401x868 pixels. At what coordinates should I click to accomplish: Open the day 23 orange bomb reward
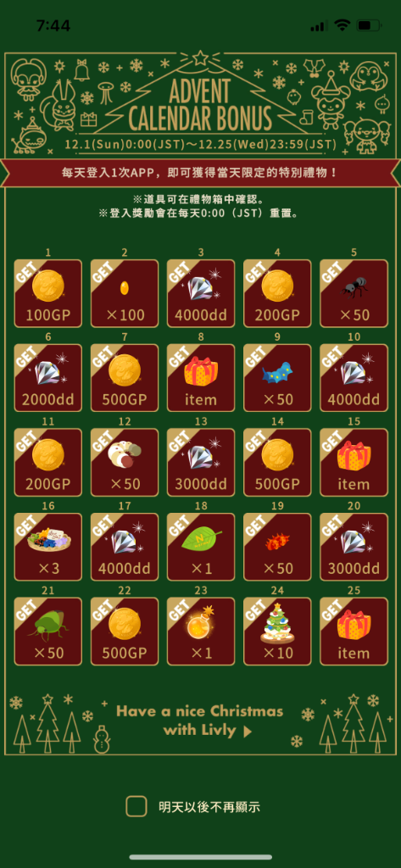click(201, 631)
